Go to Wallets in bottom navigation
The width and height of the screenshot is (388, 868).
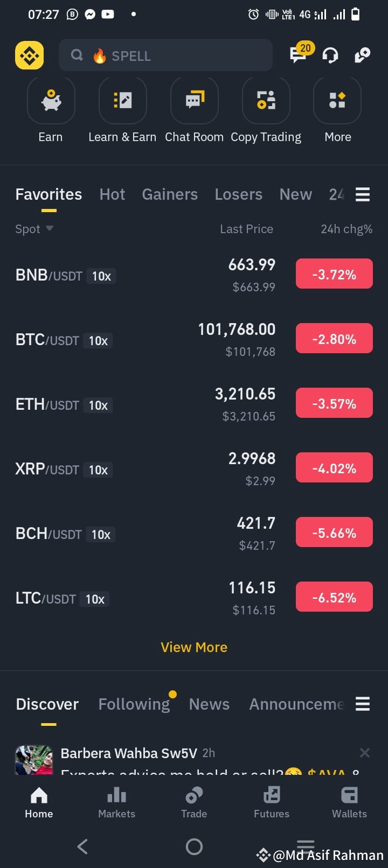[349, 802]
